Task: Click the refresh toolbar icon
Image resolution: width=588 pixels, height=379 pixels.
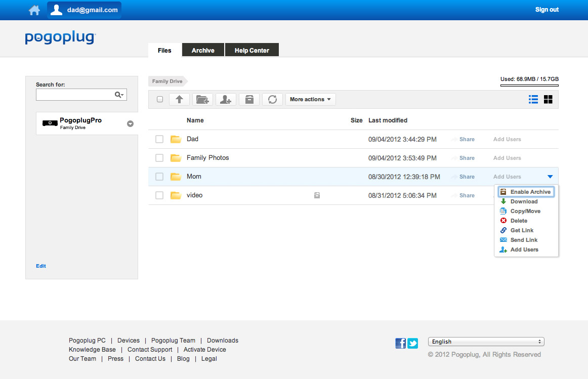Action: pyautogui.click(x=272, y=100)
